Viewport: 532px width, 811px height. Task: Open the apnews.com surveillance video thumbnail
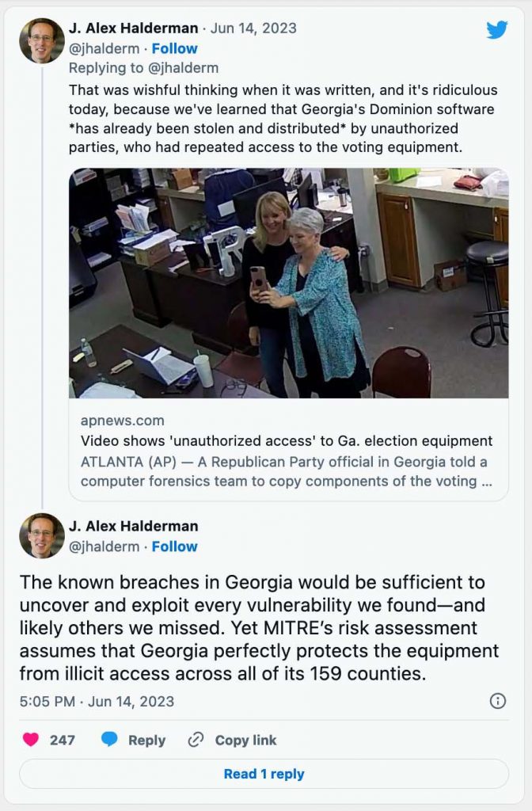click(288, 283)
